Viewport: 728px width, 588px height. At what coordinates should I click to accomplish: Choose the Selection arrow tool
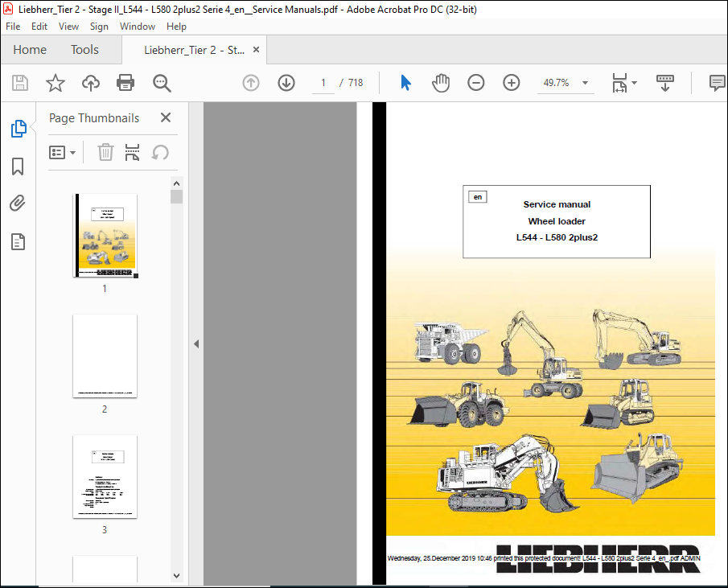tap(405, 83)
